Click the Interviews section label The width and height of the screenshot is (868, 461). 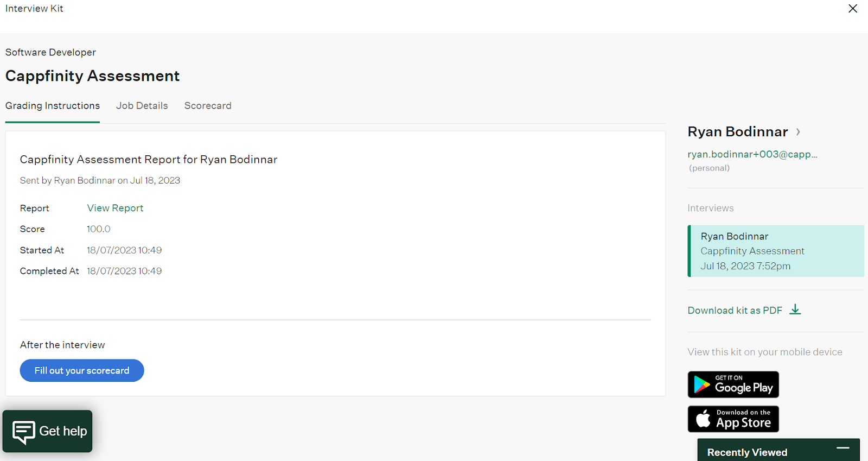711,208
